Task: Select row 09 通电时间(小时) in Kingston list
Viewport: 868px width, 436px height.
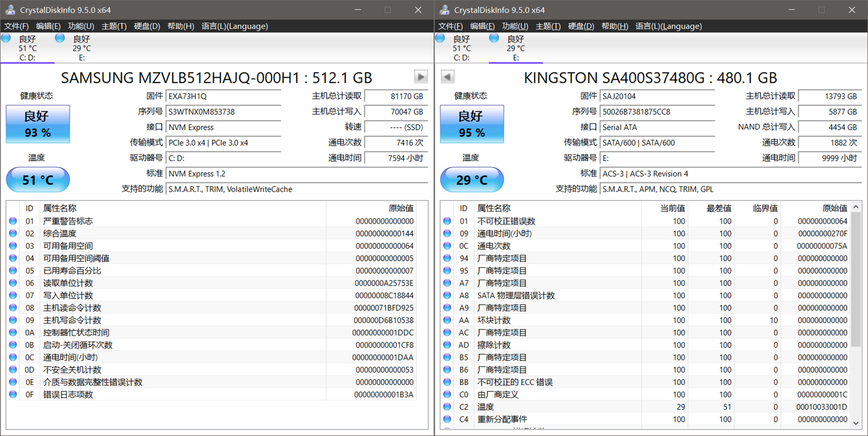Action: click(x=645, y=233)
